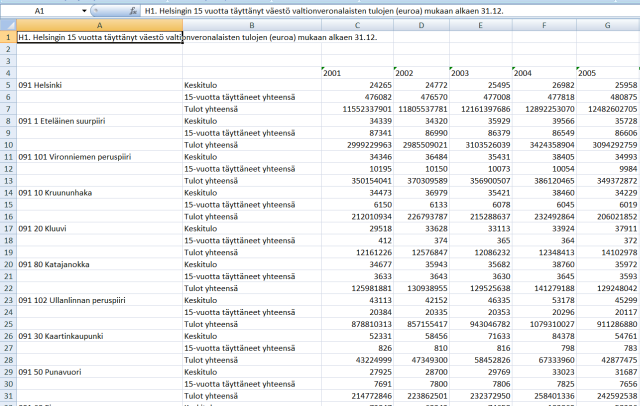Select the value 3094292759

click(x=608, y=145)
